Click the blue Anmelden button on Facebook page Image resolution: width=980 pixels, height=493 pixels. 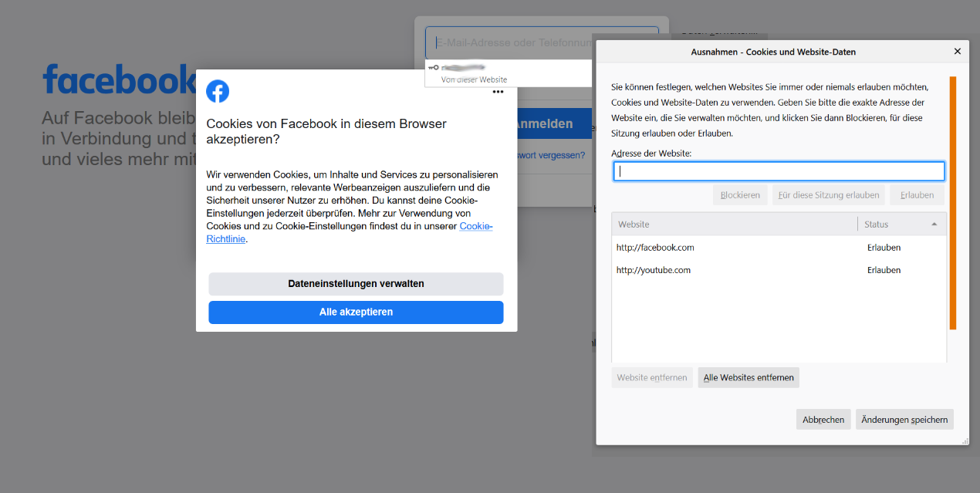554,123
